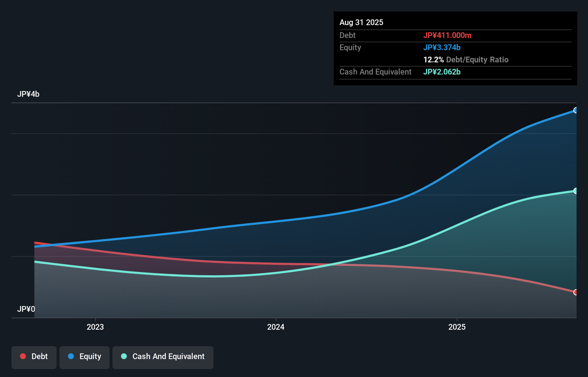Click the teal JP¥2.062b cash figure

tap(442, 72)
